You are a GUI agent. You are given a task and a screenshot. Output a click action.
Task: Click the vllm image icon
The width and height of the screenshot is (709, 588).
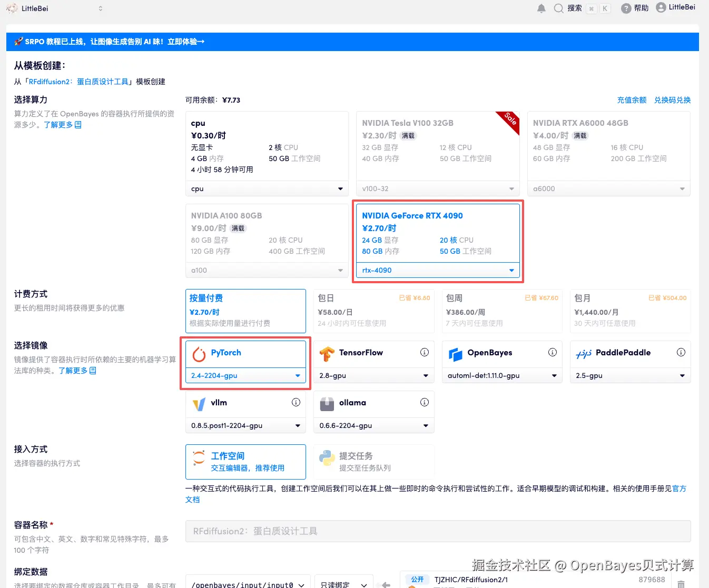coord(199,403)
